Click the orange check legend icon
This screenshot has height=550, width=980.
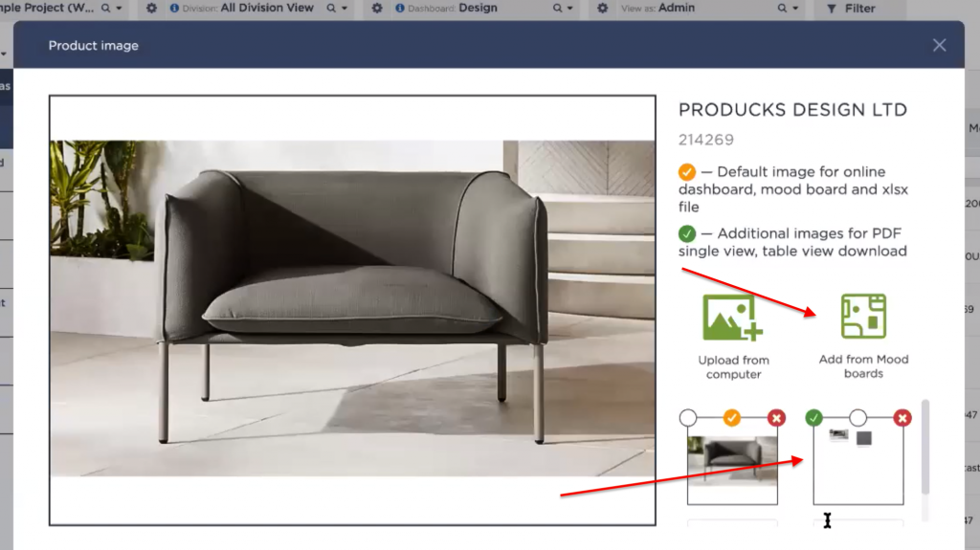(687, 172)
